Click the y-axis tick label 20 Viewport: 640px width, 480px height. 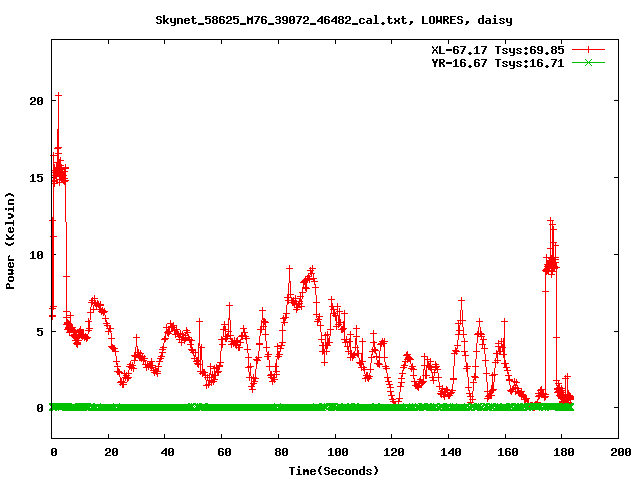pyautogui.click(x=36, y=101)
